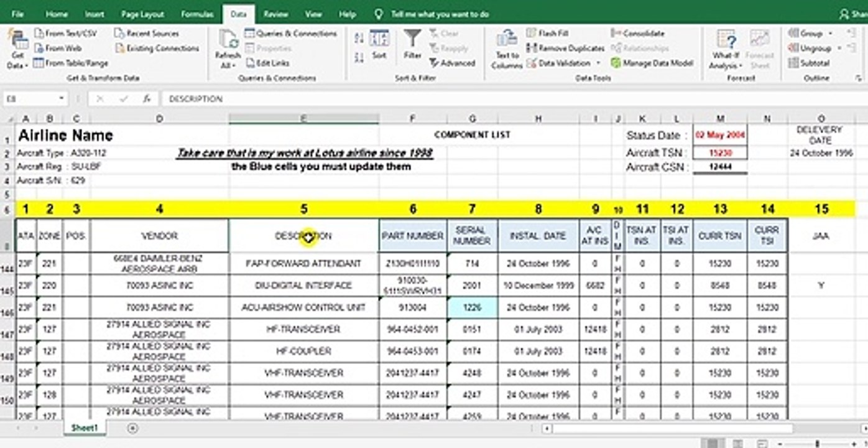
Task: Select the Status Date value 02 May 2004
Action: [x=720, y=135]
